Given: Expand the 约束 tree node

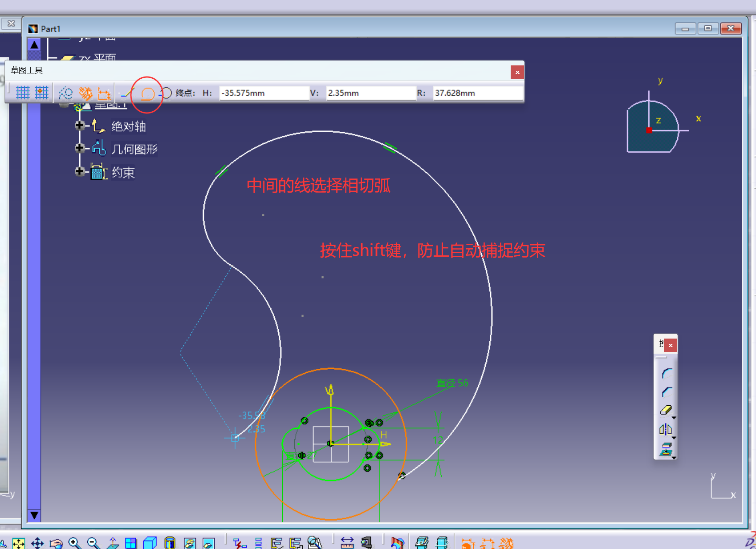Looking at the screenshot, I should pos(80,171).
